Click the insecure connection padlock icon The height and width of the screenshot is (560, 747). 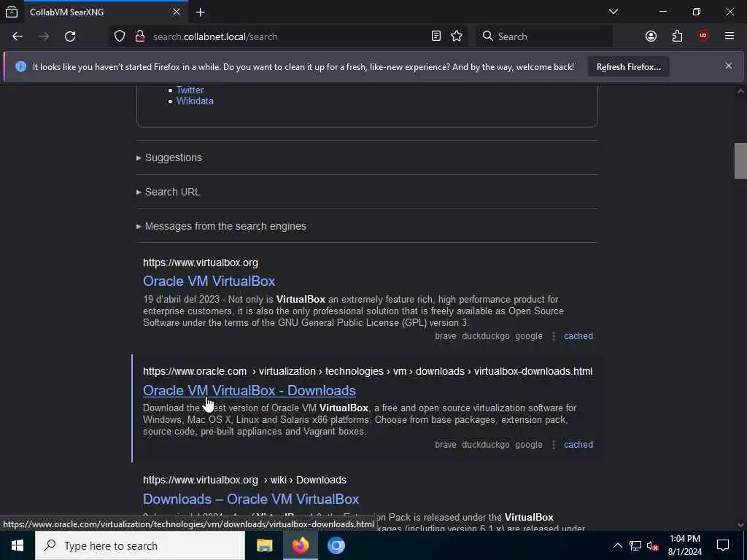[140, 36]
